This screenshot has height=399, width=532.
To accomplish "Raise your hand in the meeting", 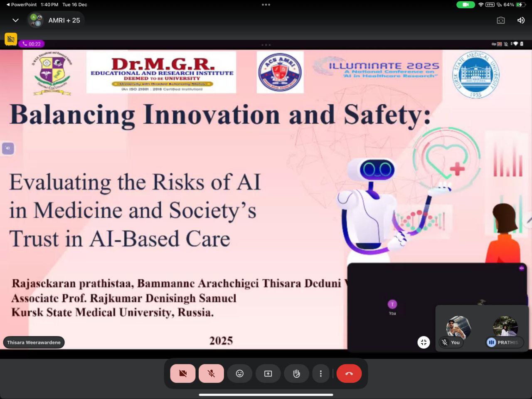I will tap(296, 373).
